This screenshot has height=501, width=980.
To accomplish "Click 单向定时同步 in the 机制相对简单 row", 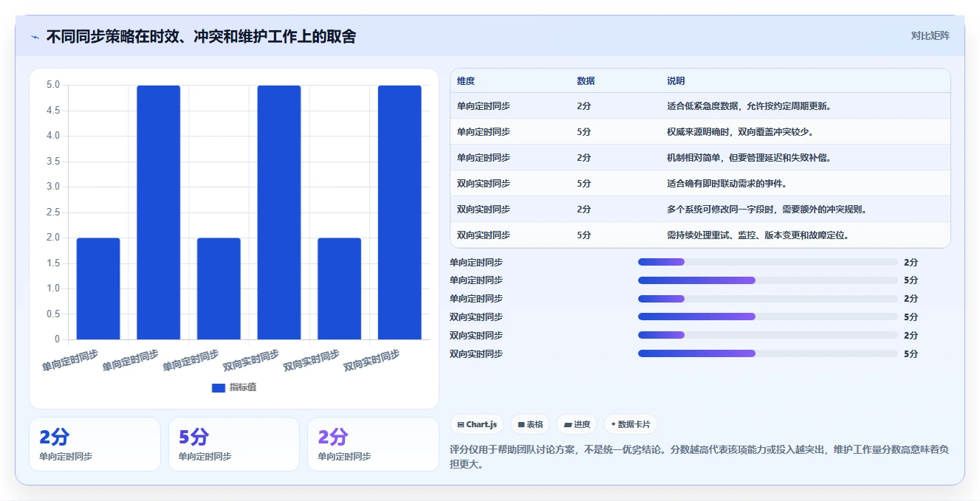I will [483, 158].
